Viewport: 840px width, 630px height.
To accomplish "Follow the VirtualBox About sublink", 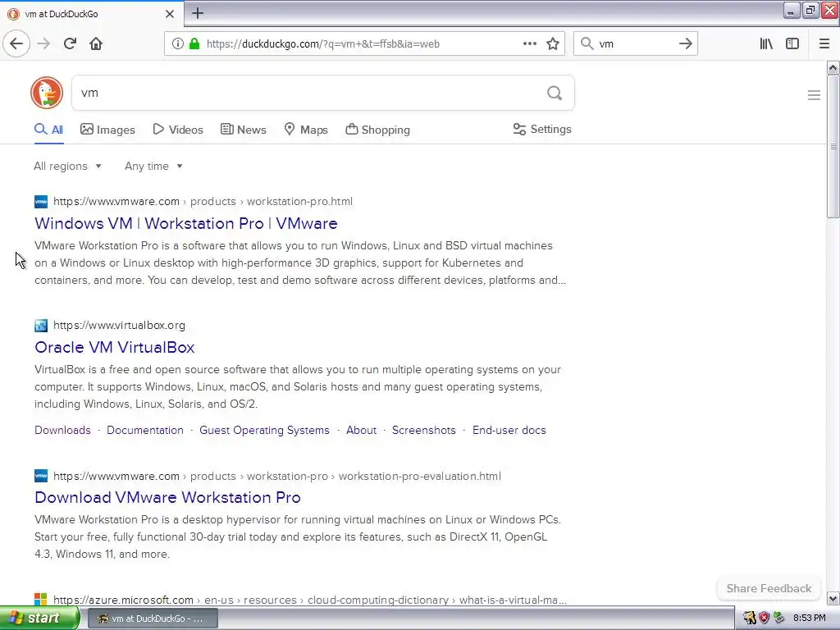I will 361,430.
